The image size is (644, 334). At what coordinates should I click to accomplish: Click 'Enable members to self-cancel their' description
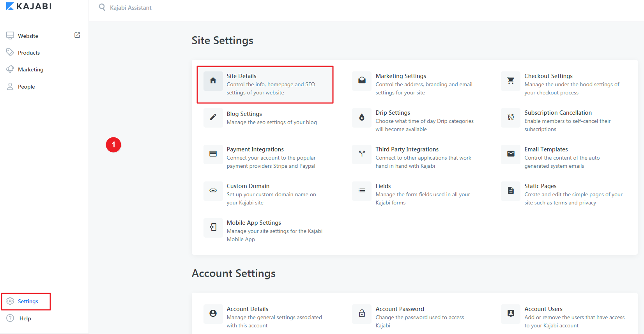tap(568, 121)
